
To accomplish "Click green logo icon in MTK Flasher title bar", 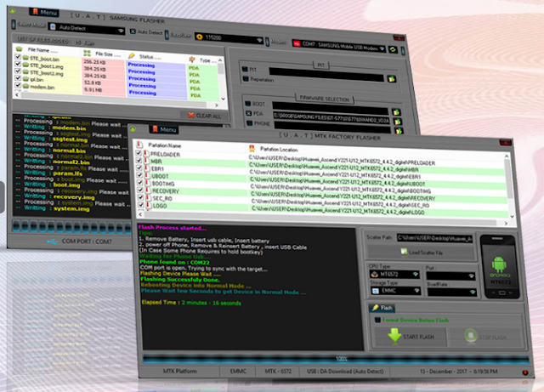I will 133,129.
